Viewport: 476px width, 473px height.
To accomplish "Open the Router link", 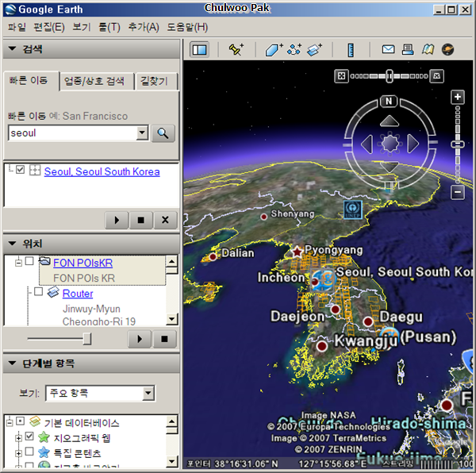I will tap(78, 294).
